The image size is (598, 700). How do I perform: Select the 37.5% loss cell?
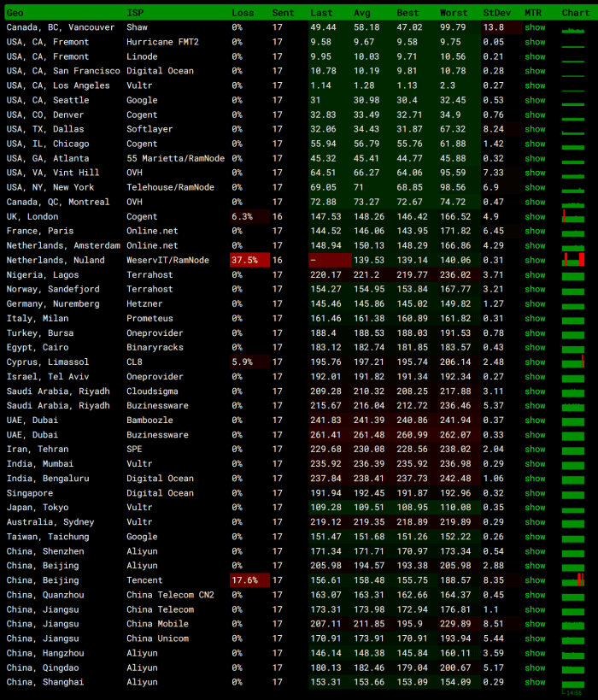coord(250,261)
